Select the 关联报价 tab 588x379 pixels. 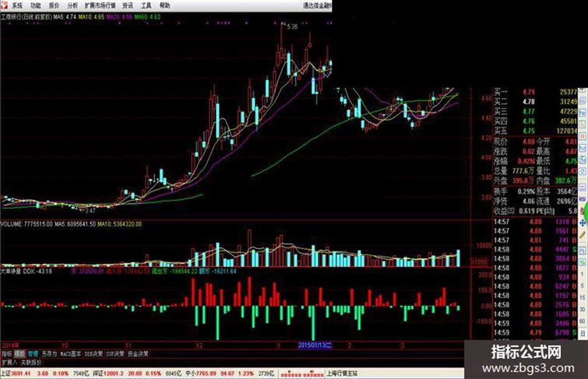(x=31, y=362)
